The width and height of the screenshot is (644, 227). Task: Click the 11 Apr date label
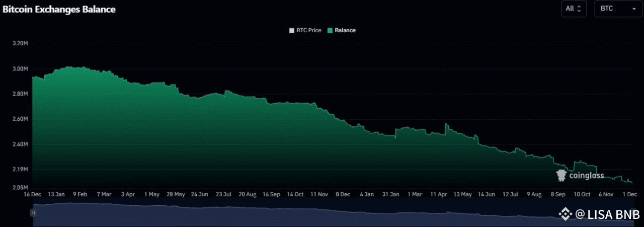439,194
